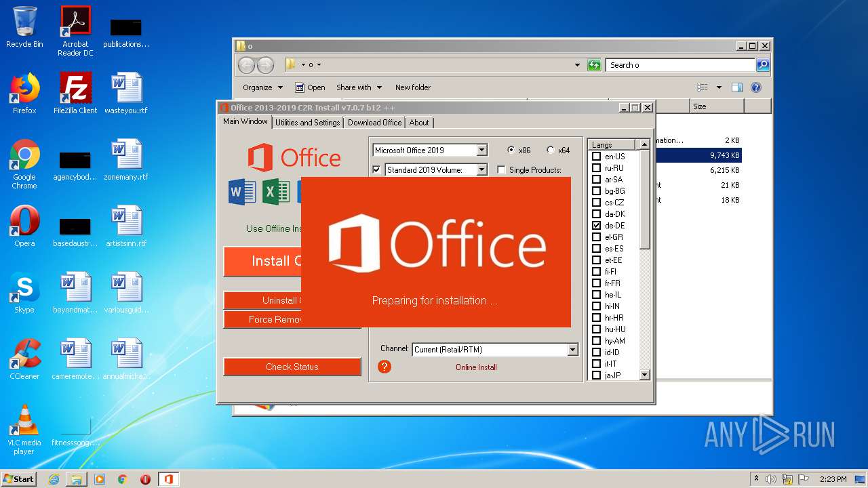Open Microsoft Office 2019 version dropdown
Image resolution: width=868 pixels, height=488 pixels.
[x=481, y=150]
